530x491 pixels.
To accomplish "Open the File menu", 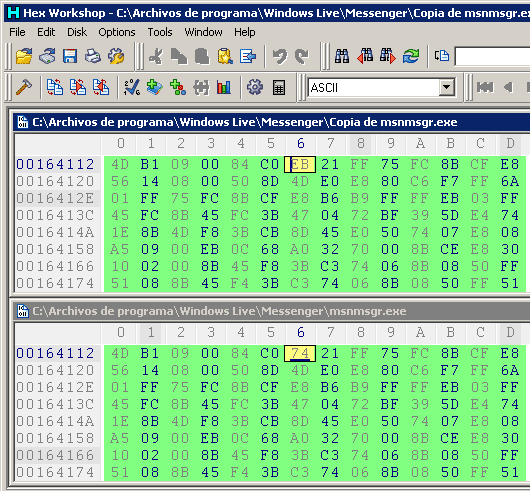I will pyautogui.click(x=17, y=32).
